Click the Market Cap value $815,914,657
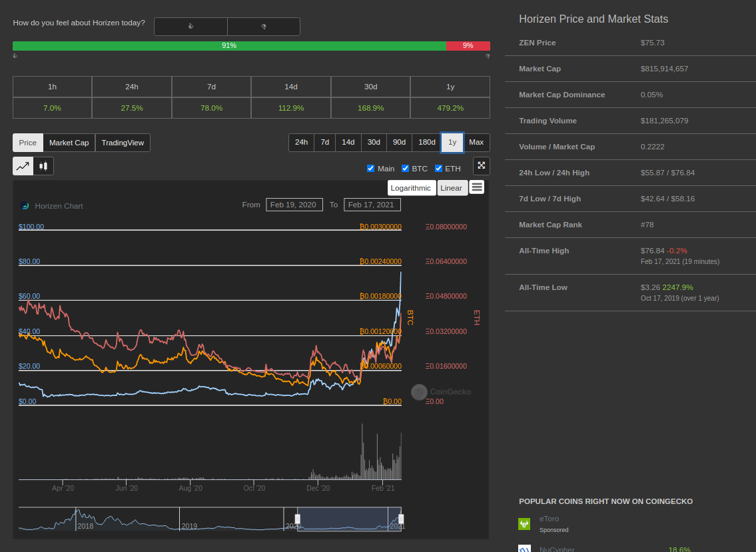 pos(664,69)
